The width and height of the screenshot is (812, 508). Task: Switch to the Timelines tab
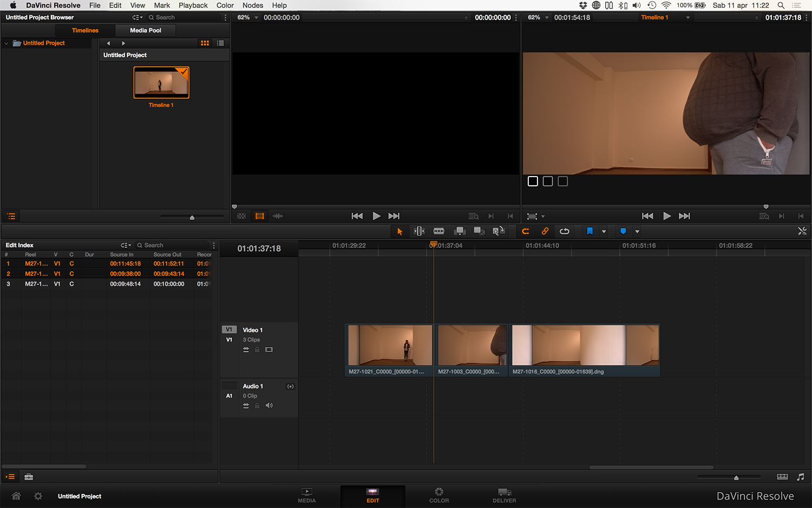(85, 30)
